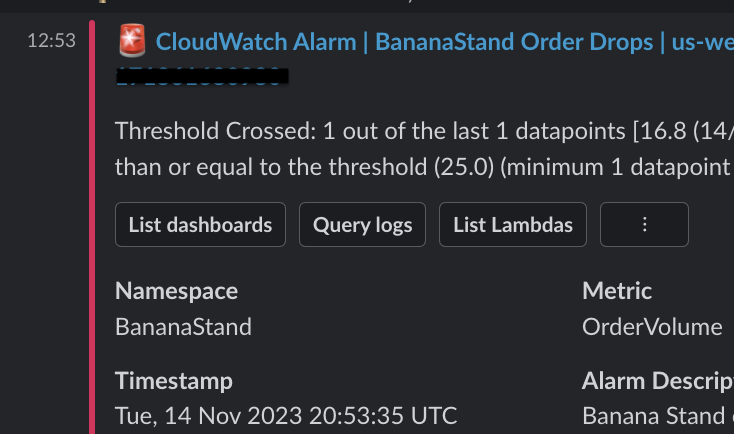Click the Alarm Description field heading
734x434 pixels.
[658, 381]
